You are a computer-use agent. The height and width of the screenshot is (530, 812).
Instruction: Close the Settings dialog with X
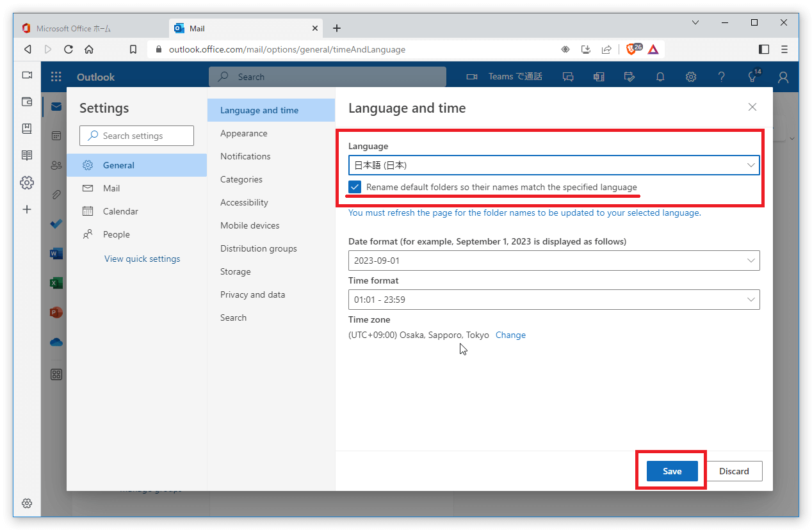tap(752, 108)
